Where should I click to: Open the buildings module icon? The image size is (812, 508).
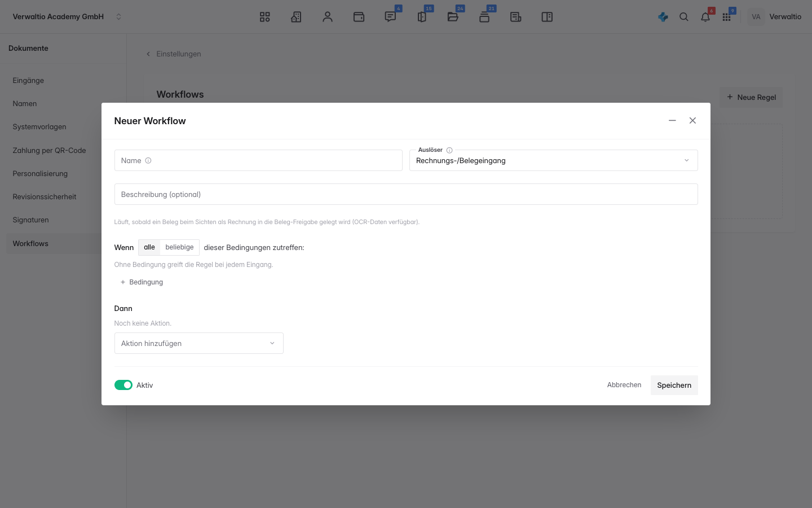point(296,17)
